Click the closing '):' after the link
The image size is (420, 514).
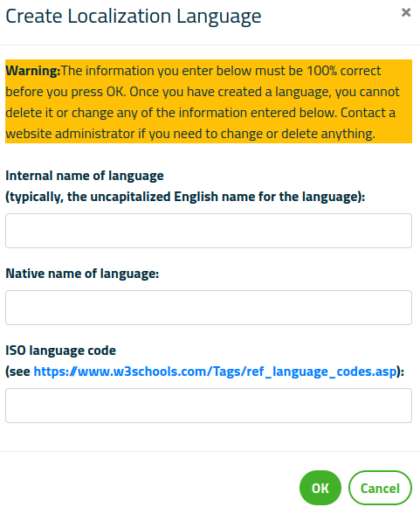(401, 372)
